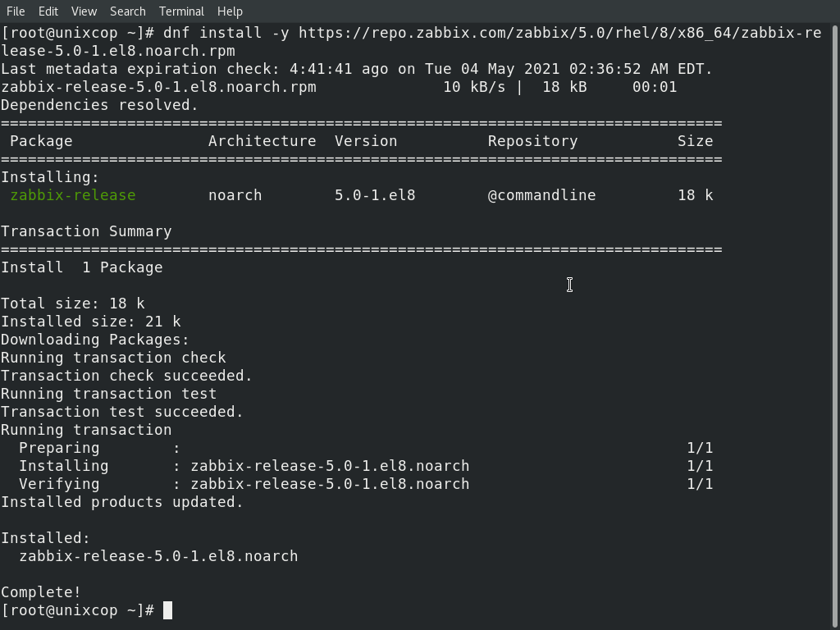
Task: Click the 'Dependencies resolved.' line
Action: pyautogui.click(x=99, y=105)
